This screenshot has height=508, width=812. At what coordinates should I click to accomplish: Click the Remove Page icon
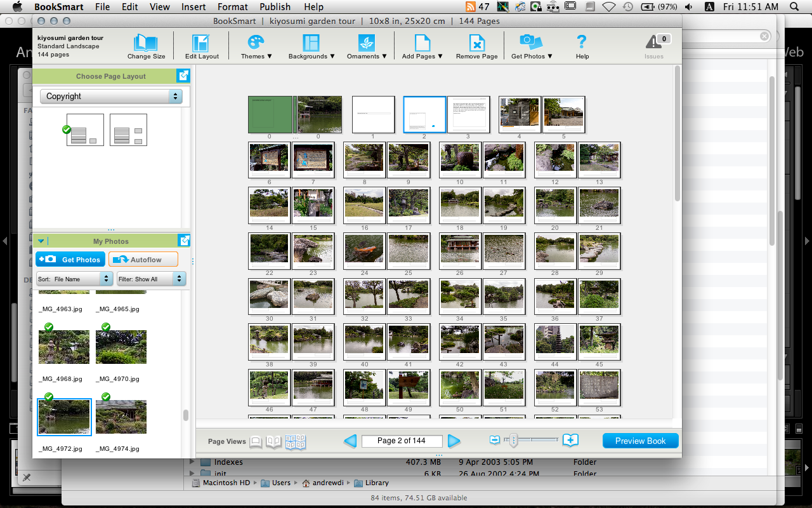coord(476,43)
